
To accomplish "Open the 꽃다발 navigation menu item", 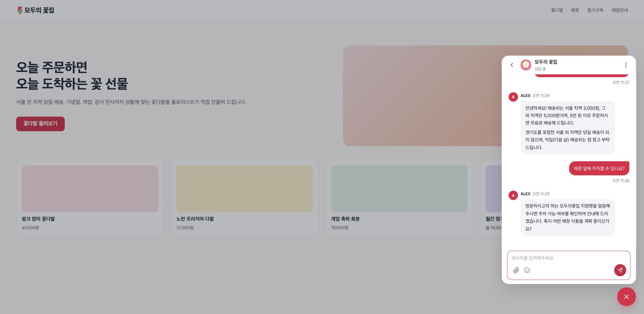I will [557, 10].
